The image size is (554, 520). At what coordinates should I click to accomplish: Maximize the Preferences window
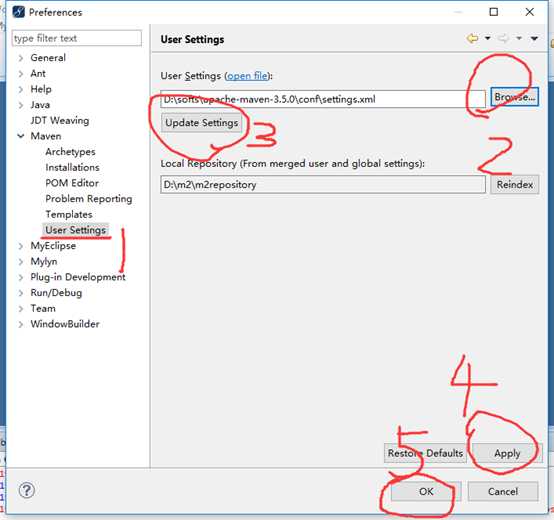pos(494,12)
